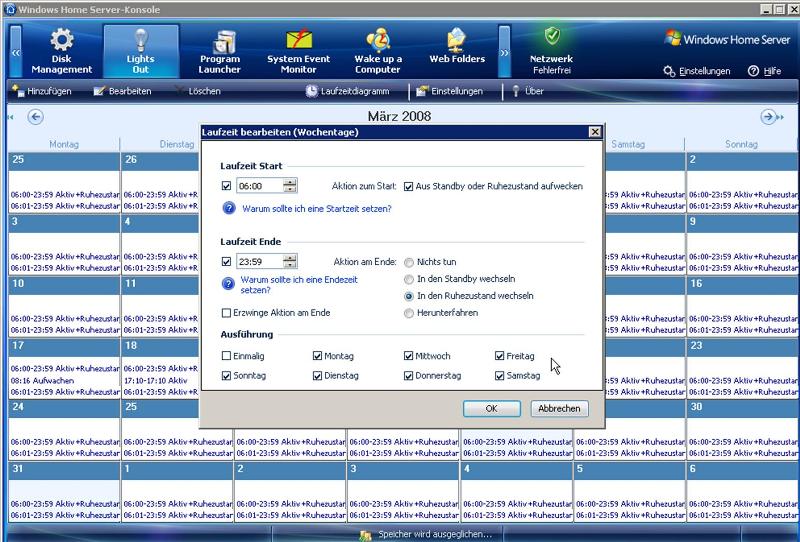The image size is (800, 542).
Task: Click the help icon beside the Endezeit link
Action: click(x=228, y=284)
